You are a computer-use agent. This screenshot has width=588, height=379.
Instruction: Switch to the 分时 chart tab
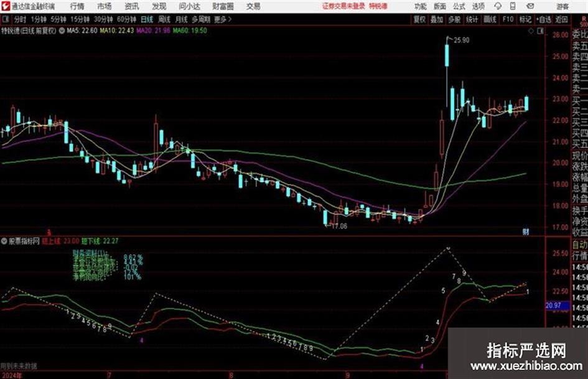point(21,19)
